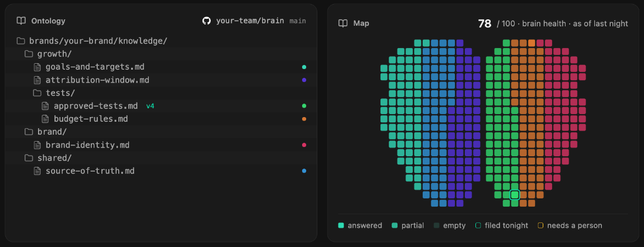Open budget-rules.md file
644x247 pixels.
coord(91,119)
